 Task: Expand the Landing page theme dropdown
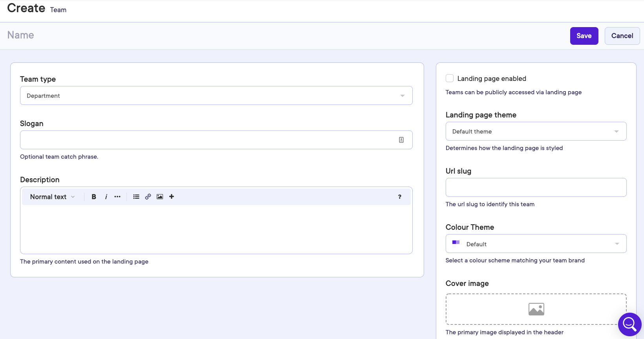[x=536, y=131]
